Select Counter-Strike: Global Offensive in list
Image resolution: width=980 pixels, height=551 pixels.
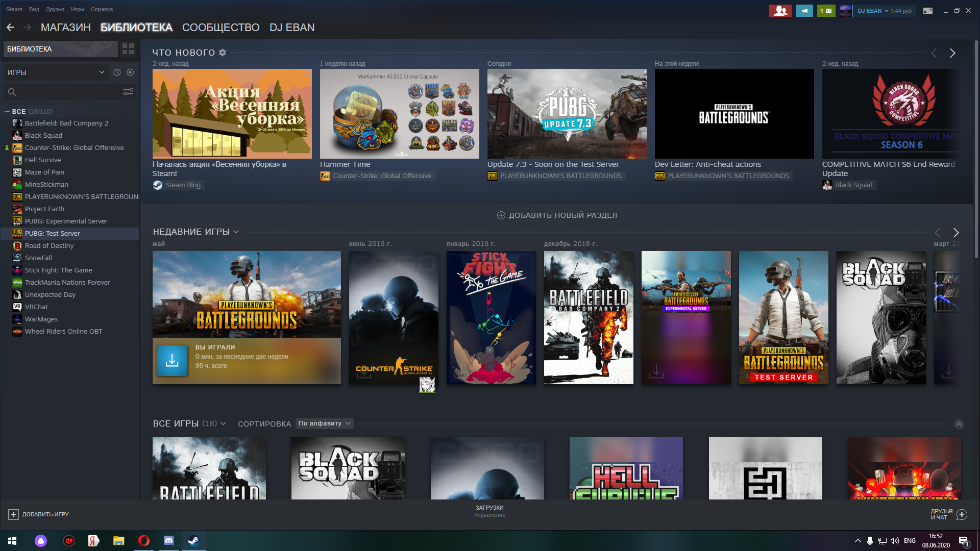[75, 148]
